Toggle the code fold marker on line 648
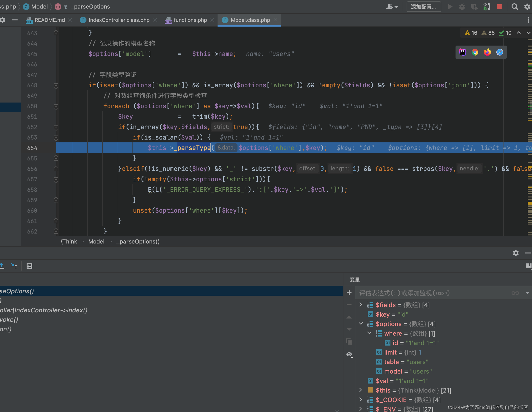This screenshot has width=532, height=412. pos(56,85)
